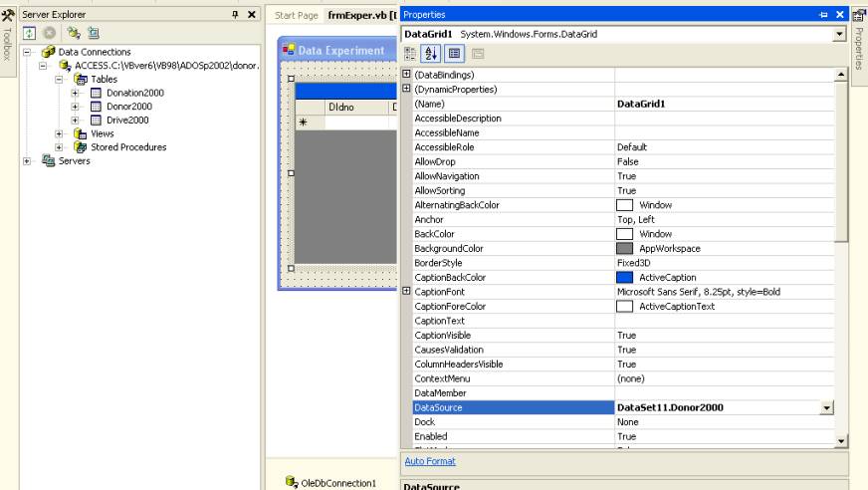The image size is (868, 490).
Task: Click the (Name) value DataGrid1 field
Action: pos(724,105)
